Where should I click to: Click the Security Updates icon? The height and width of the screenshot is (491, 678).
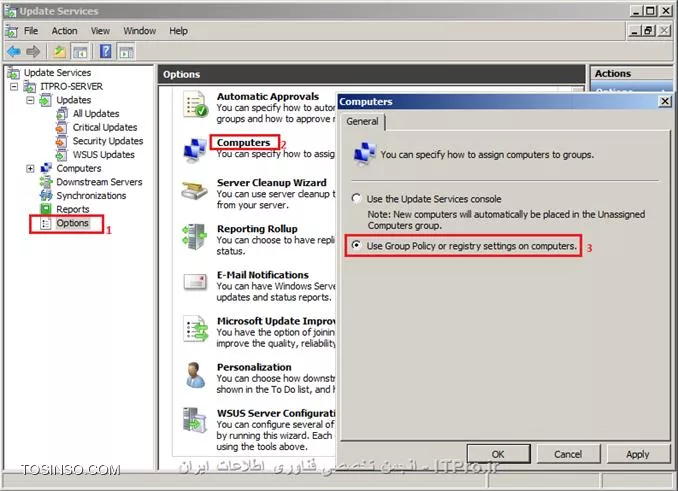click(61, 141)
